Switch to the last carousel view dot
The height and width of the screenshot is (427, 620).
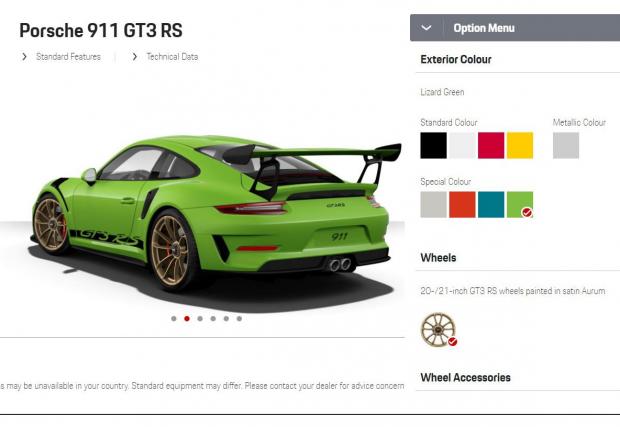[x=239, y=319]
